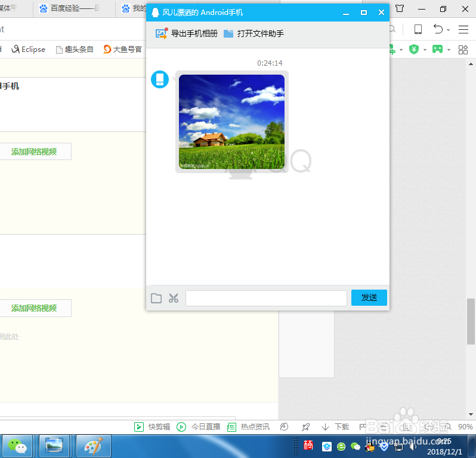Screen dimensions: 476x458
Task: Click the 今日直播 play icon
Action: tap(181, 427)
